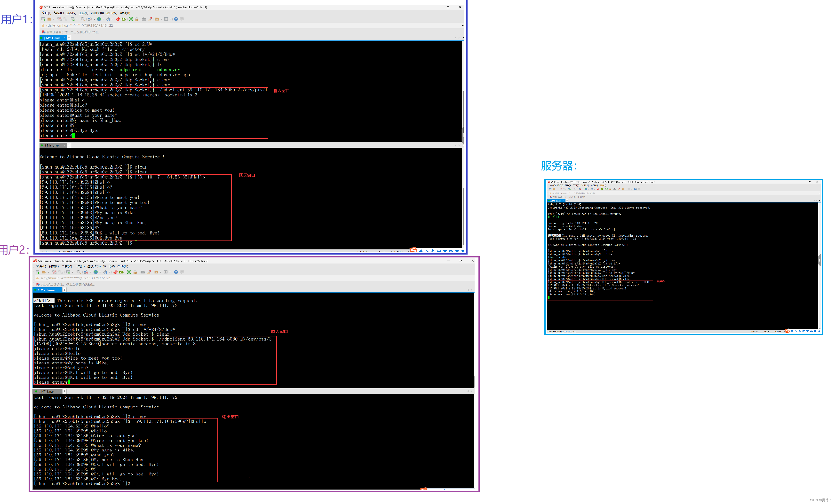This screenshot has width=835, height=504.
Task: Expand Open folder dropdown arrow in User 1 toolbar
Action: (54, 19)
